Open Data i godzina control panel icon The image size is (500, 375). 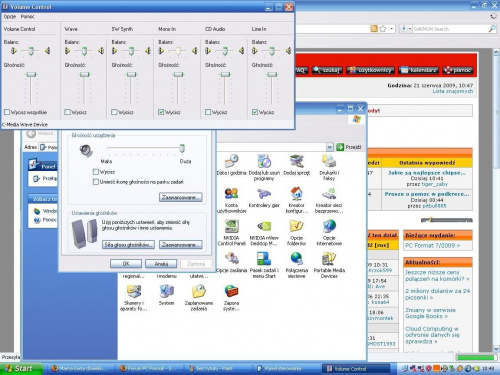click(x=231, y=161)
